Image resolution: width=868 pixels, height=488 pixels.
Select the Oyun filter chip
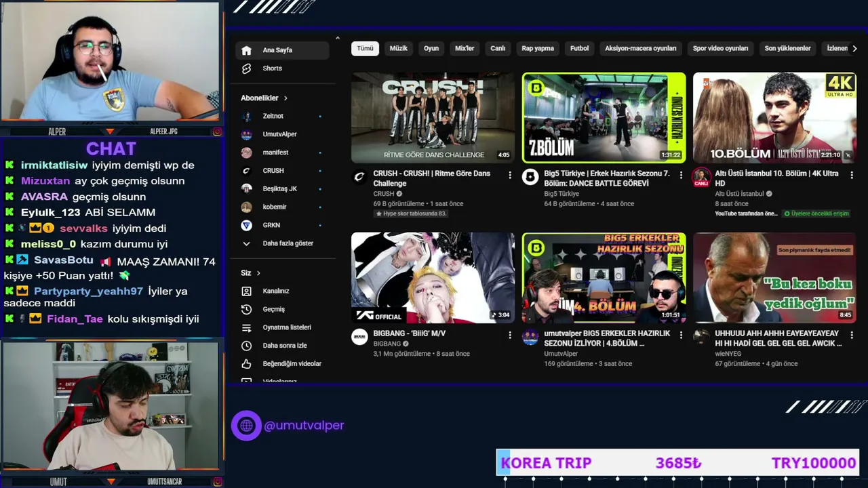(431, 49)
